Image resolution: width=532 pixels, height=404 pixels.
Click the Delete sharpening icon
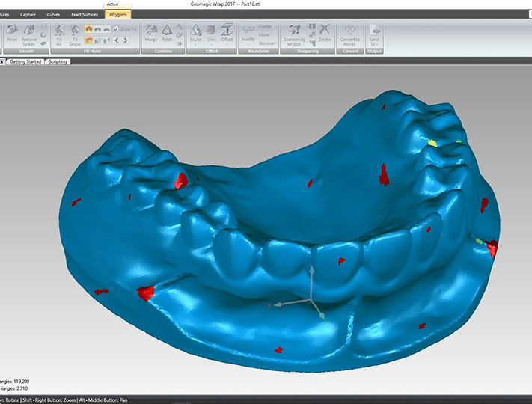325,33
